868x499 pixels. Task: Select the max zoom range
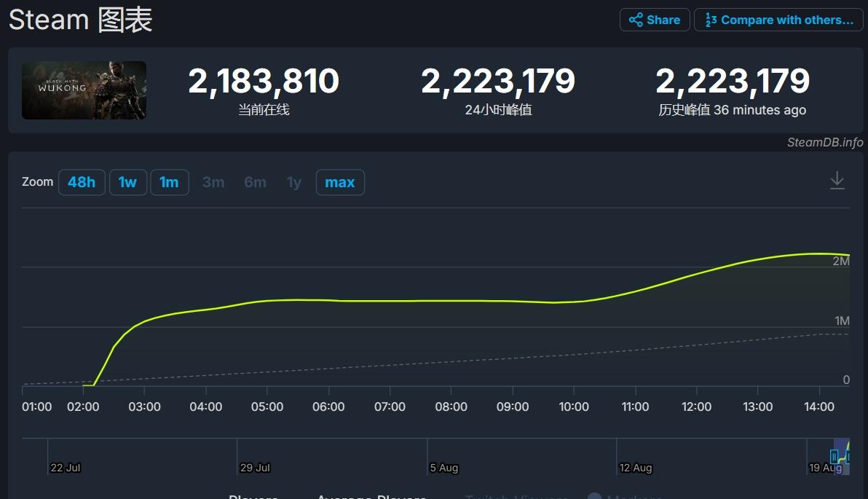pos(340,182)
